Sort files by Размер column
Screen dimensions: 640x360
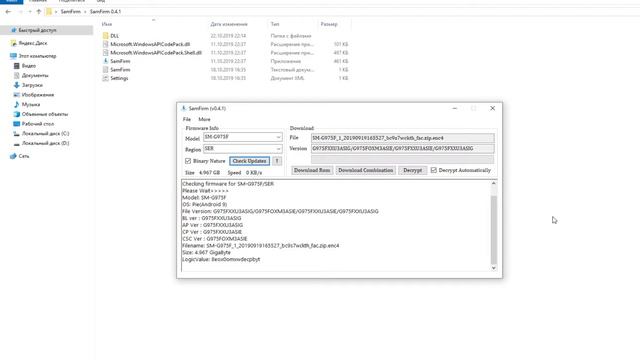pyautogui.click(x=329, y=24)
